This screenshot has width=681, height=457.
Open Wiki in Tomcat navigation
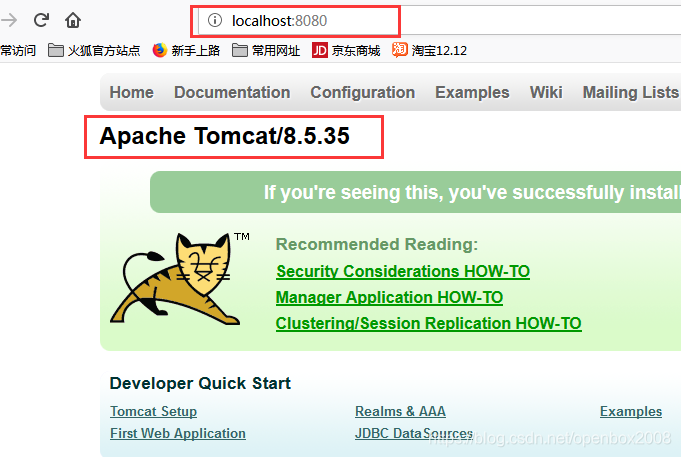(x=546, y=92)
